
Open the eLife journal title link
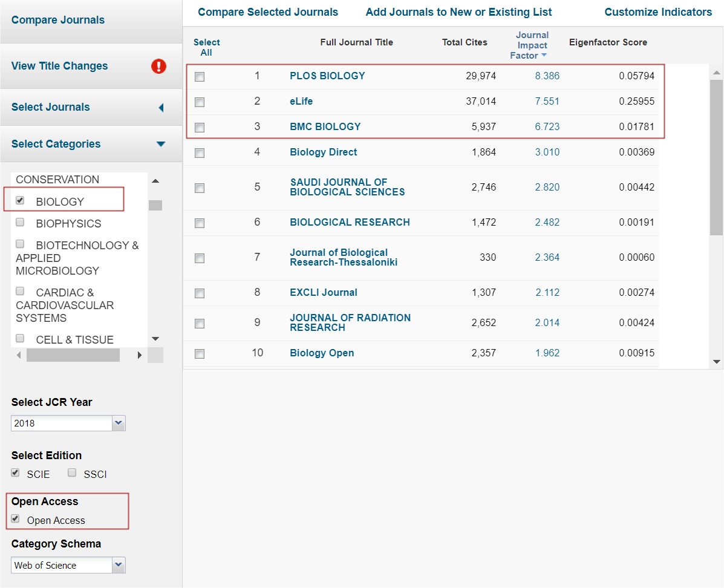[301, 101]
